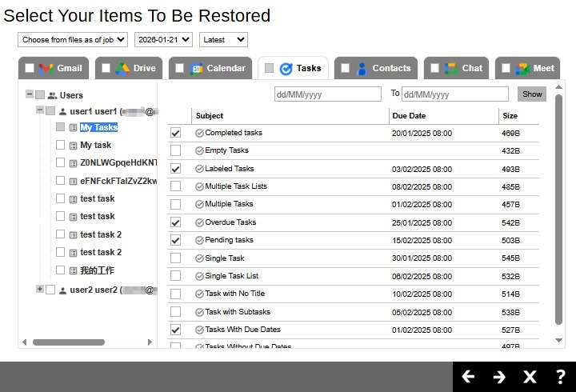
Task: Go to next step with right arrow
Action: [499, 377]
